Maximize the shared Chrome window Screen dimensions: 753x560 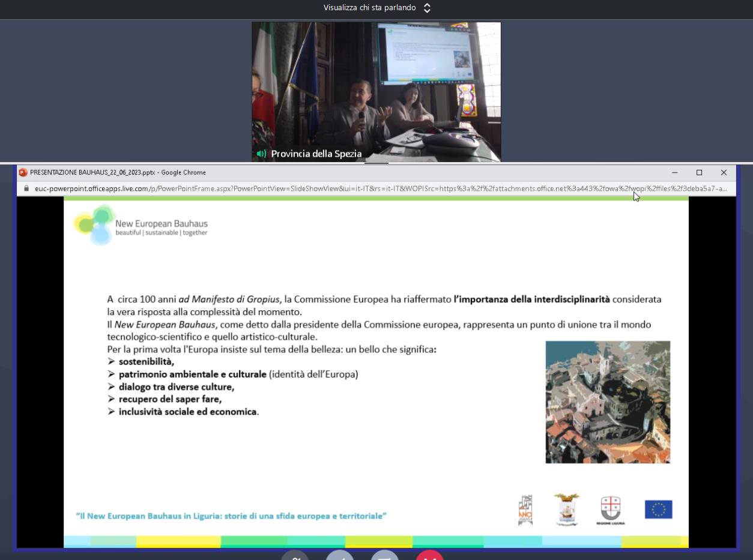point(699,172)
